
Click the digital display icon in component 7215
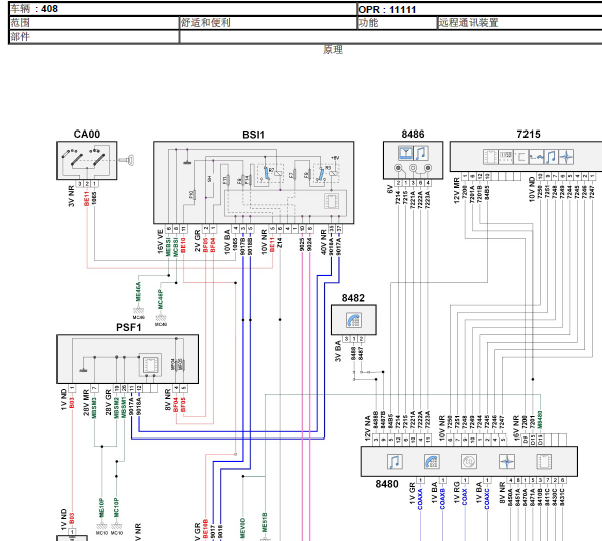pyautogui.click(x=506, y=157)
